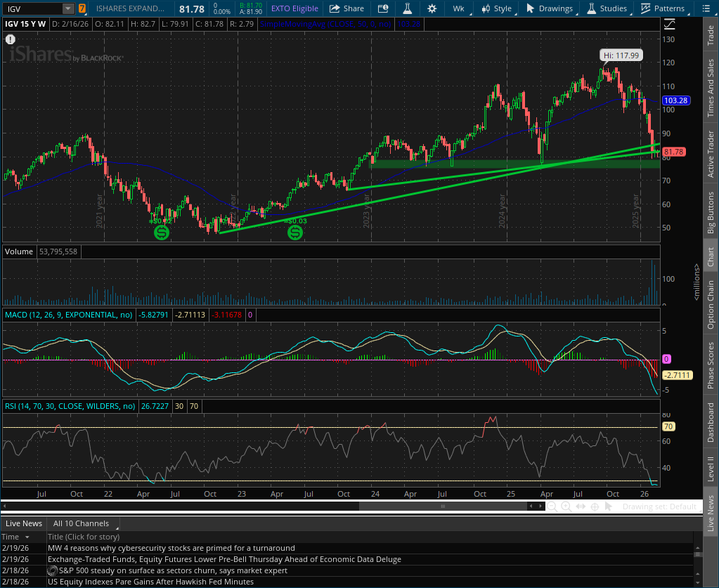Click the Hi: 117.99 label
Screen dimensions: 719x588
pos(621,55)
